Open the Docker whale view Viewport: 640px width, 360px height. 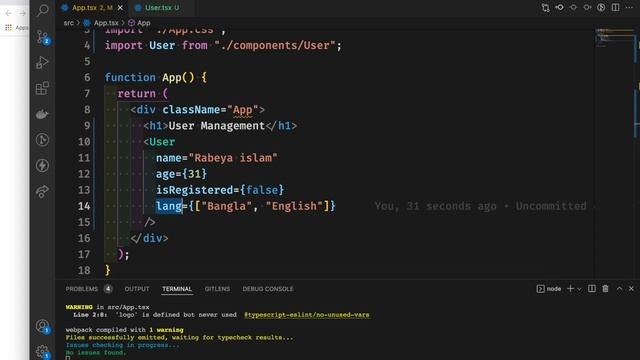pos(42,114)
